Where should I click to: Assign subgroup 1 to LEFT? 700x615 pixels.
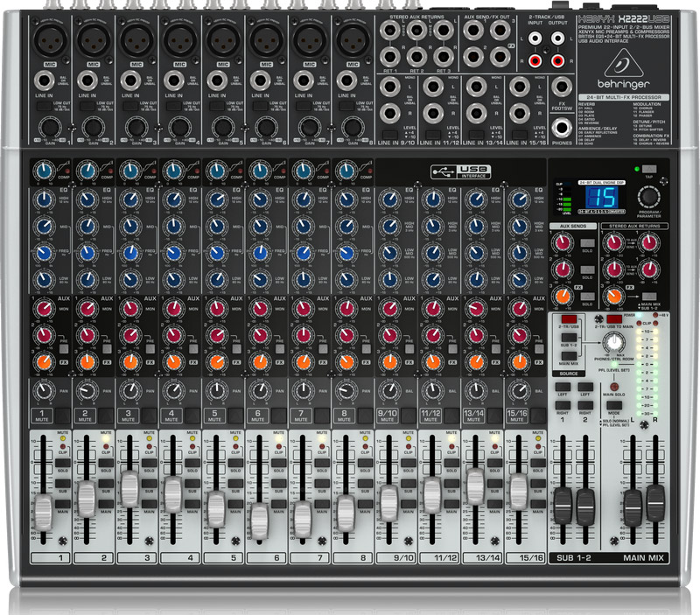pyautogui.click(x=563, y=387)
